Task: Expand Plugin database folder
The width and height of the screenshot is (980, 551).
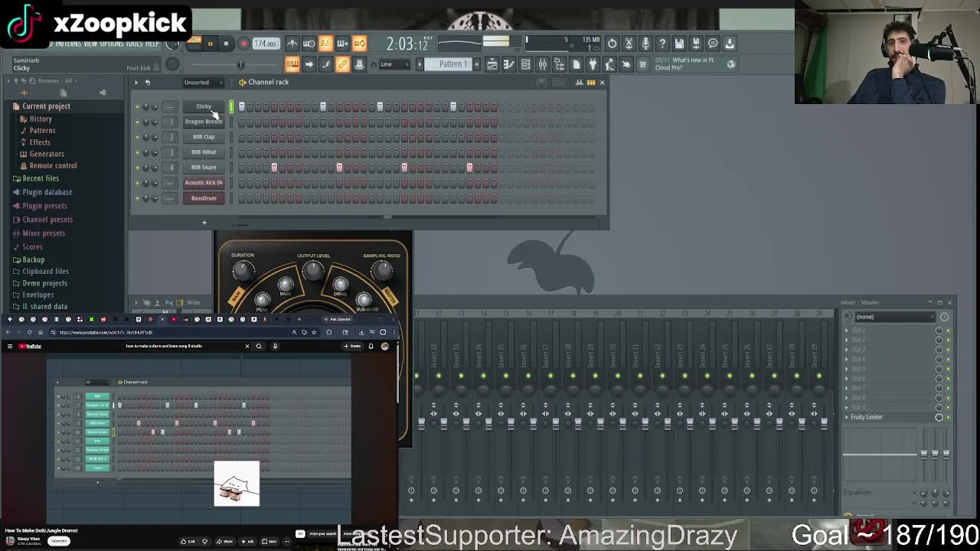Action: pyautogui.click(x=47, y=192)
